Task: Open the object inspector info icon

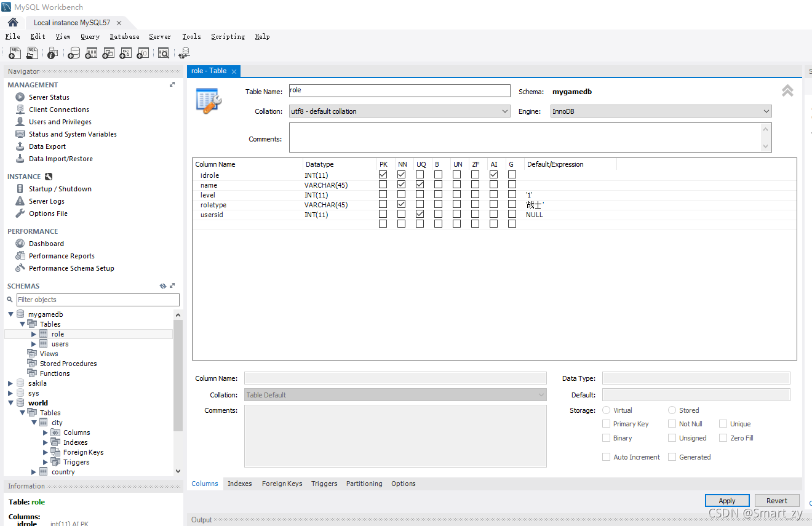Action: 52,54
